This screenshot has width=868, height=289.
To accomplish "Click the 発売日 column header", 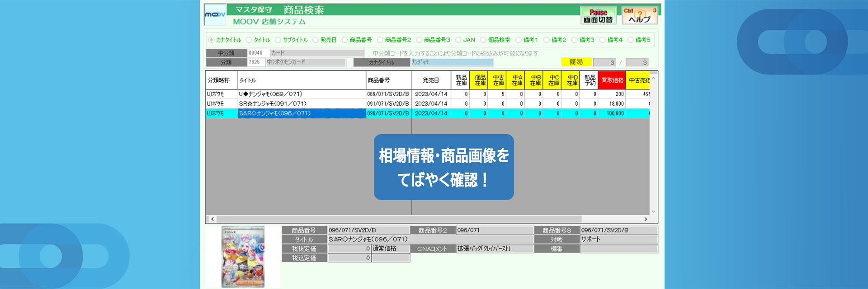I will (x=431, y=80).
